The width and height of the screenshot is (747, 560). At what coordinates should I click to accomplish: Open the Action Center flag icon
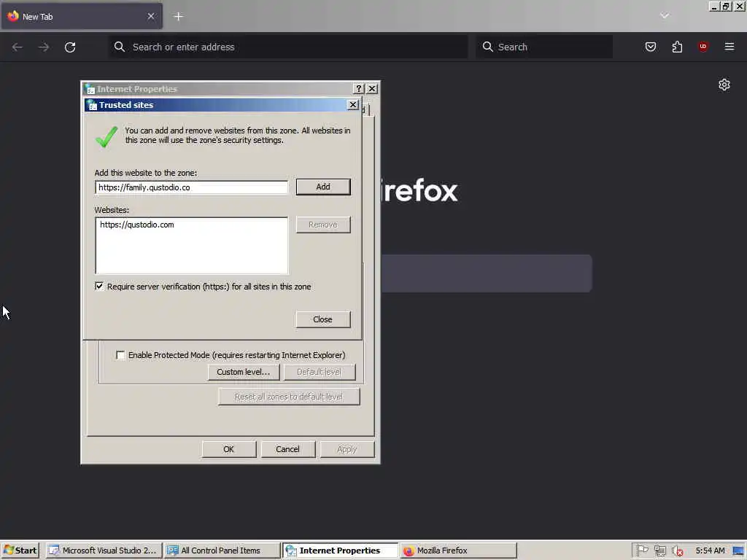tap(642, 551)
